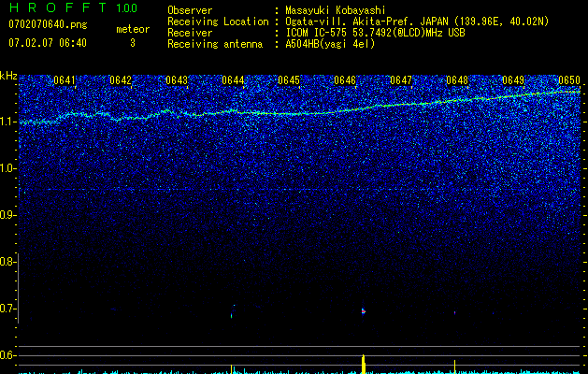Click the 0649 time marker
Image resolution: width=588 pixels, height=374 pixels.
(x=513, y=80)
